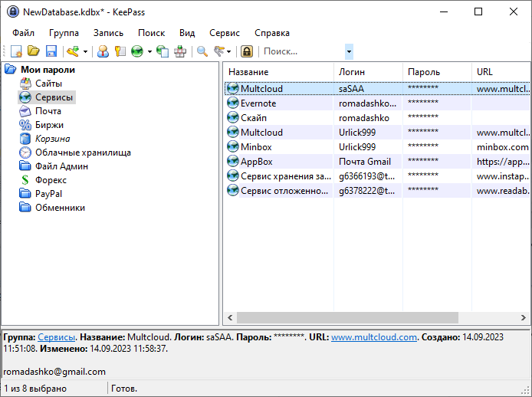Image resolution: width=532 pixels, height=397 pixels.
Task: Select the Обменники group
Action: (x=60, y=208)
